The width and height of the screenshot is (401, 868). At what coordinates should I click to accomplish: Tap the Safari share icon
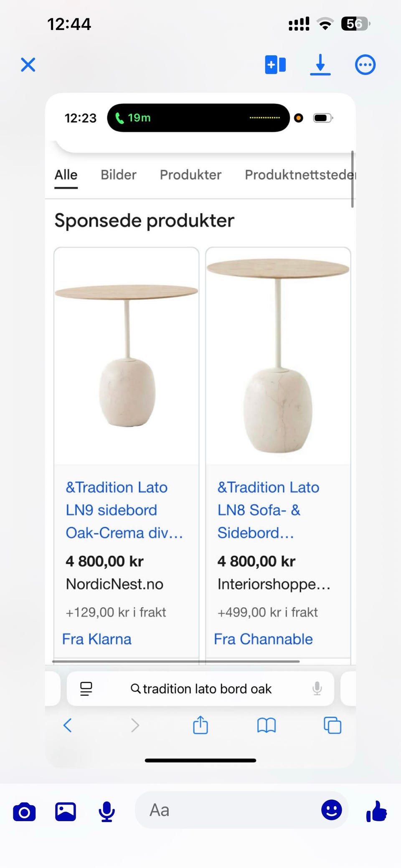(200, 725)
